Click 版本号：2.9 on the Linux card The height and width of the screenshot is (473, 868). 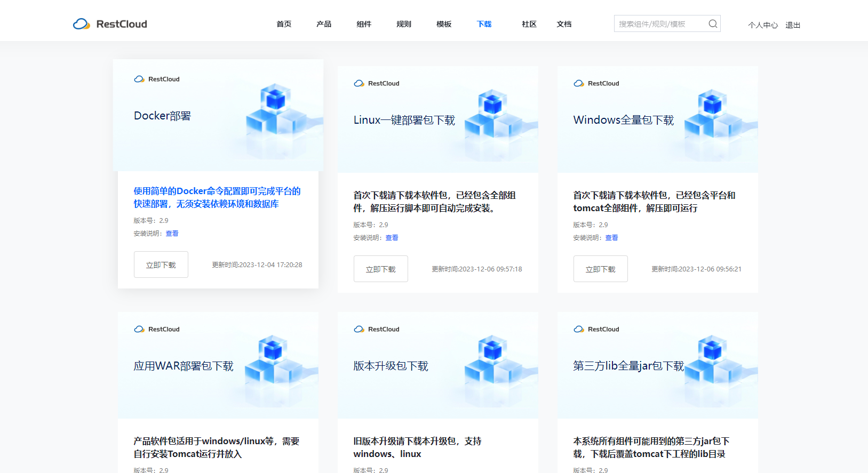pyautogui.click(x=371, y=225)
